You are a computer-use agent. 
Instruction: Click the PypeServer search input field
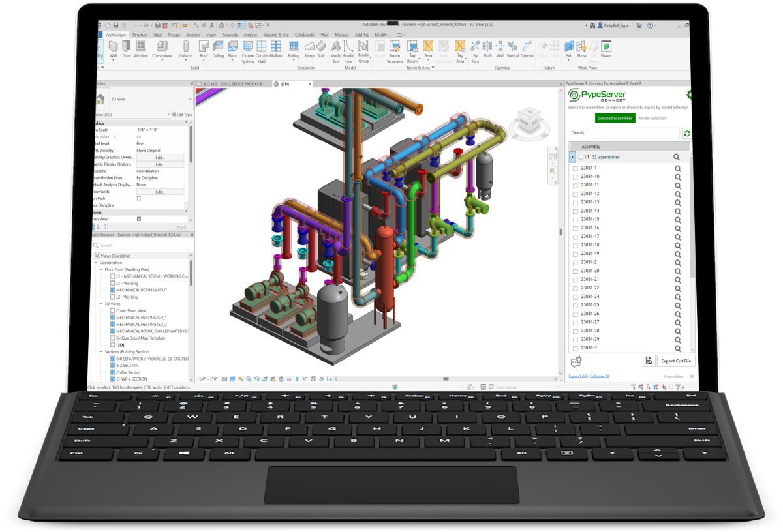click(x=632, y=133)
